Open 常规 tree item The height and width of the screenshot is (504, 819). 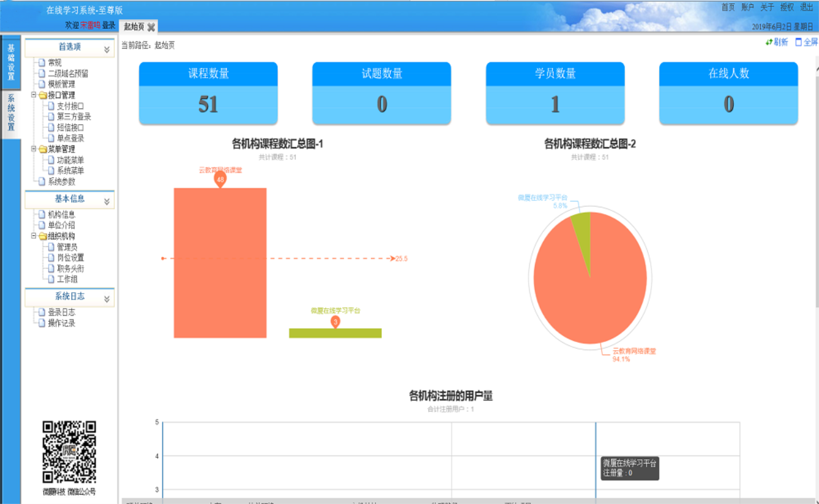click(x=55, y=62)
